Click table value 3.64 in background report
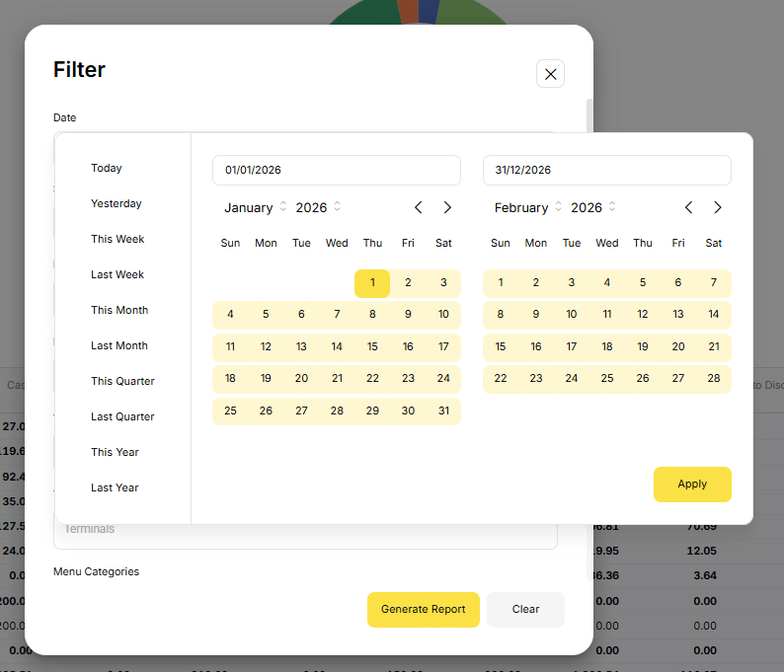Image resolution: width=784 pixels, height=672 pixels. [x=705, y=575]
